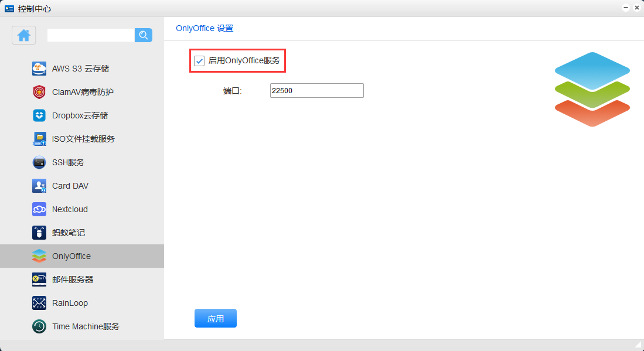Screen dimensions: 644x351
Task: Open ClamAV病毒防护 entry
Action: point(83,92)
